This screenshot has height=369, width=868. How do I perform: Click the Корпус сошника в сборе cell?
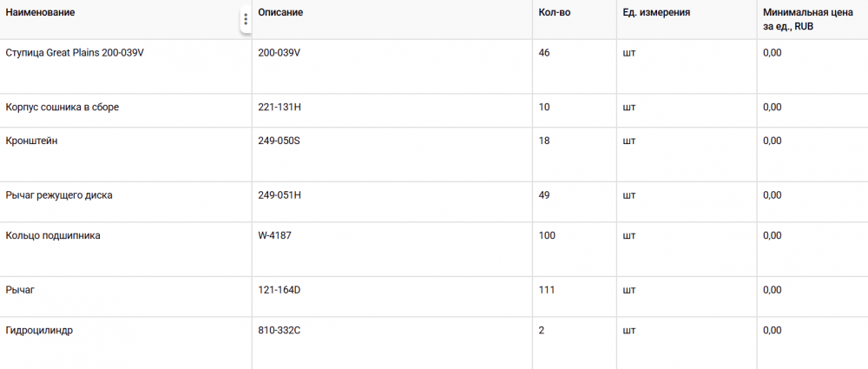point(62,107)
